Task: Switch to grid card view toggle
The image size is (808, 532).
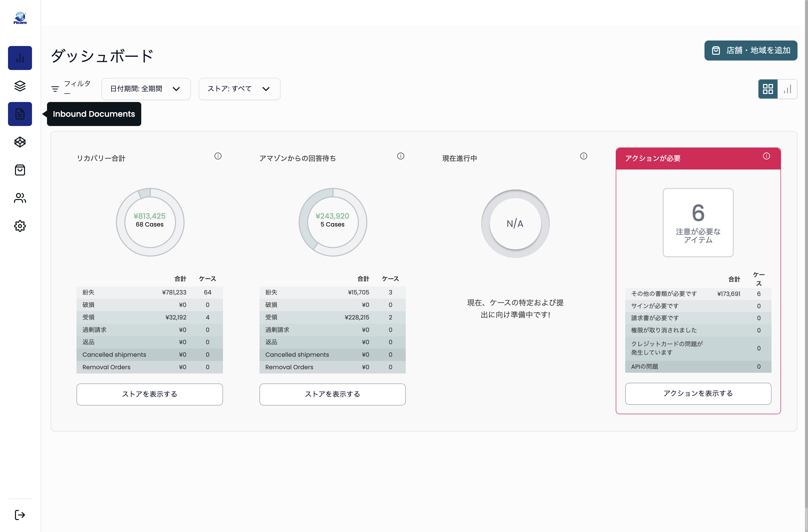Action: pos(768,89)
